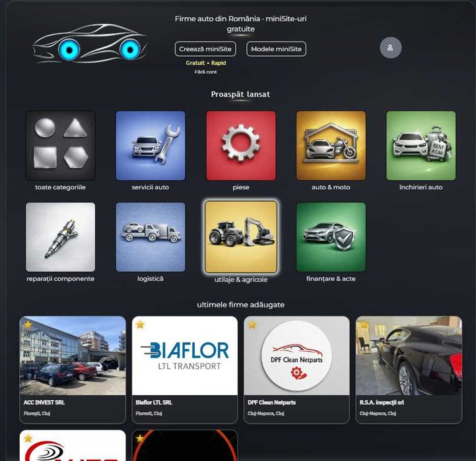This screenshot has width=476, height=461.
Task: Click the Creează miniSite button
Action: click(205, 49)
